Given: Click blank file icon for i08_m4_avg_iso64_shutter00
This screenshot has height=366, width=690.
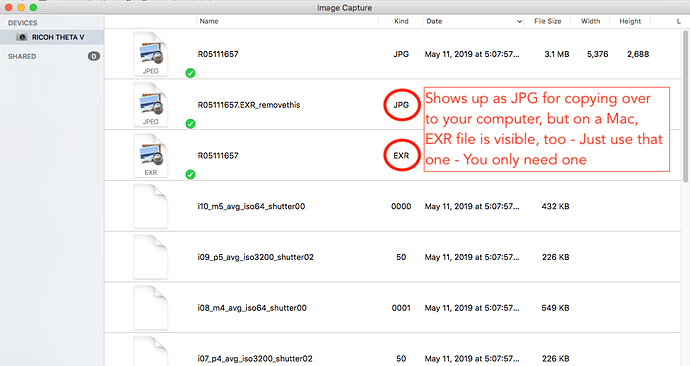Looking at the screenshot, I should [151, 308].
